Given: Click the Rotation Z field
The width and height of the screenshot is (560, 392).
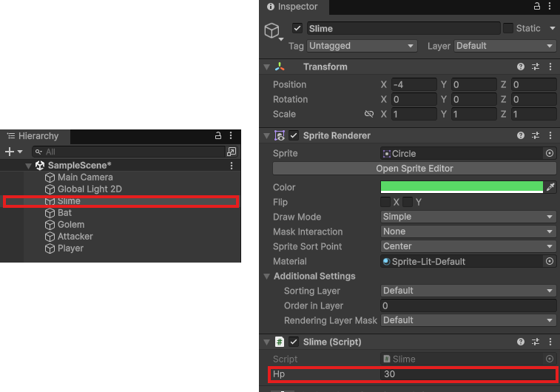Looking at the screenshot, I should click(x=533, y=99).
